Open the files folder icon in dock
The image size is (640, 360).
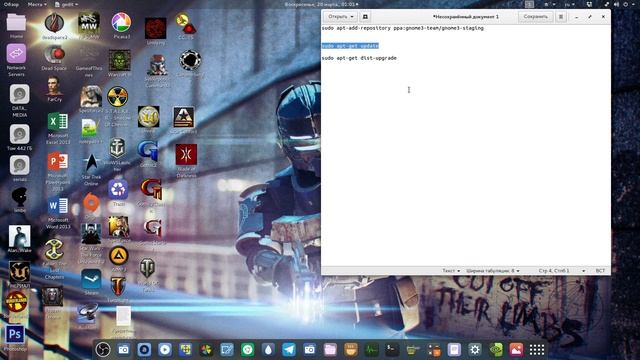pyautogui.click(x=330, y=349)
